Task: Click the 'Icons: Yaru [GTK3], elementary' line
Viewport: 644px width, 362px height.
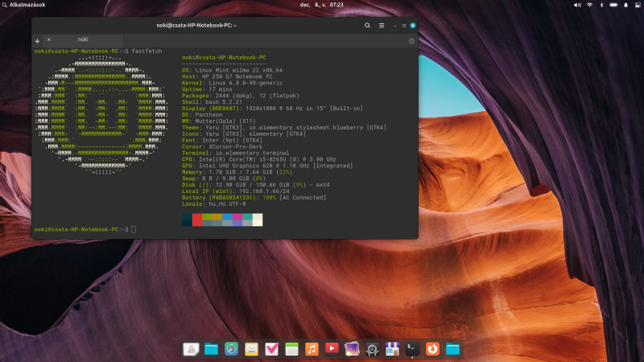Action: [x=244, y=134]
